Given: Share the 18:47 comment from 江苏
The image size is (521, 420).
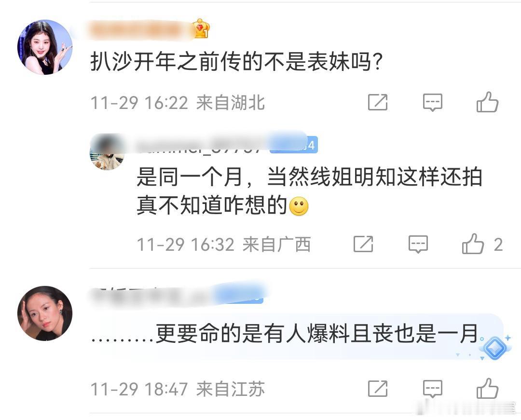Looking at the screenshot, I should [x=378, y=389].
